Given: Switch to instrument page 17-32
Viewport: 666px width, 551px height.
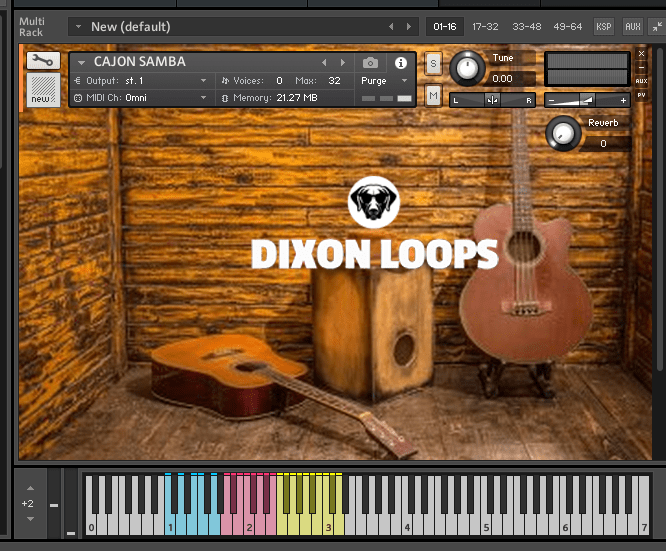Looking at the screenshot, I should click(484, 26).
